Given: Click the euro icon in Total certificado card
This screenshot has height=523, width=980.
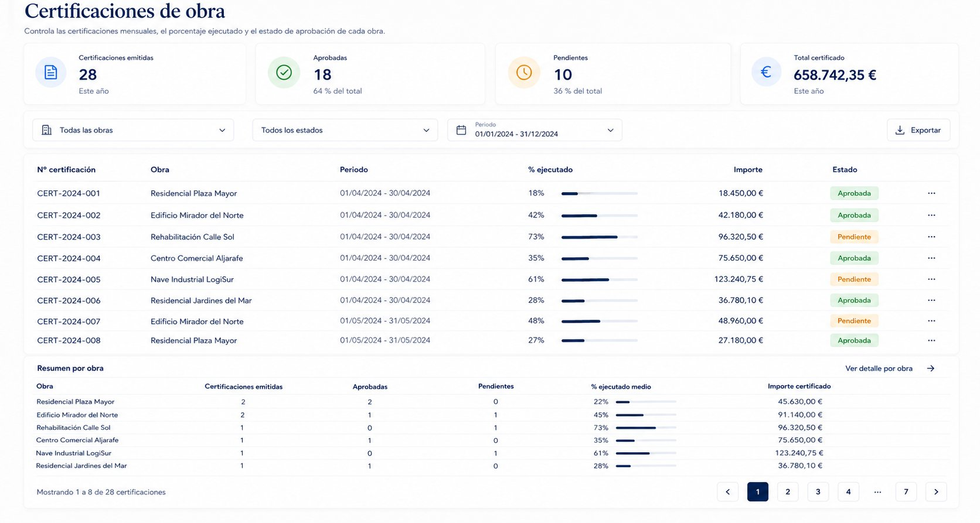Looking at the screenshot, I should point(766,72).
